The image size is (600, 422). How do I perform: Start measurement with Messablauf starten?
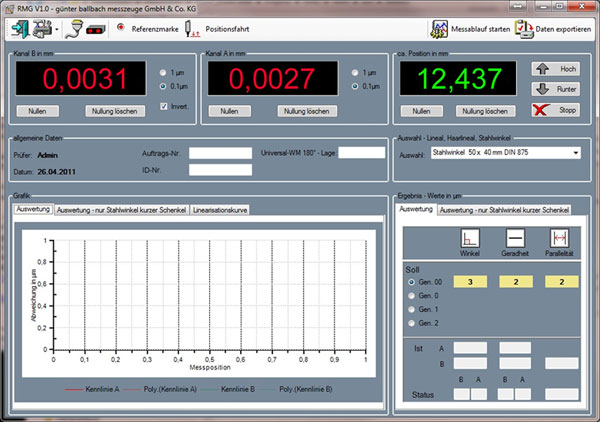click(469, 29)
